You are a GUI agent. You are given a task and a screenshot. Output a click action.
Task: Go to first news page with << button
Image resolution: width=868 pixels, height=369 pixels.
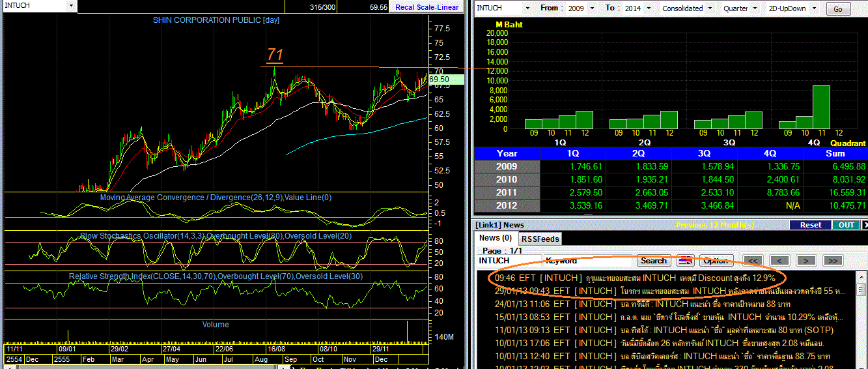[752, 261]
